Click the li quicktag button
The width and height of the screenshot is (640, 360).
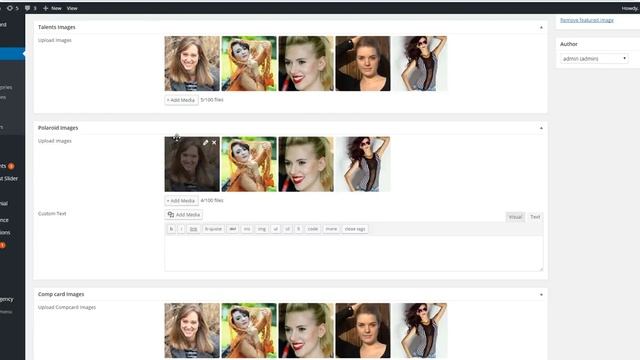(298, 229)
